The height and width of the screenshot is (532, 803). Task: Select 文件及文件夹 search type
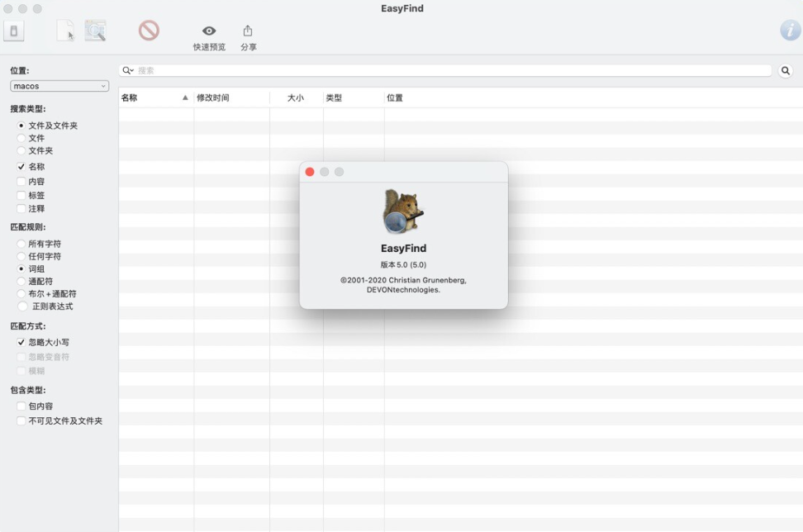pos(21,126)
